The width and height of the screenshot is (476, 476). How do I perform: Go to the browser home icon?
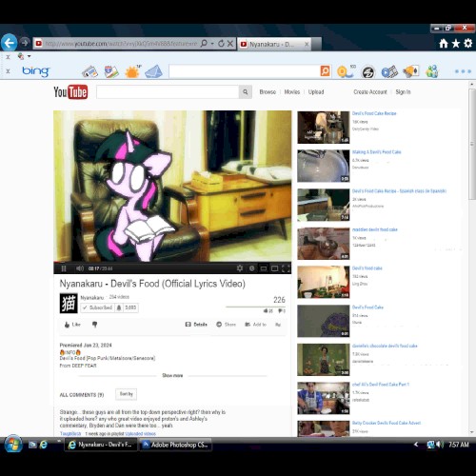(x=444, y=44)
